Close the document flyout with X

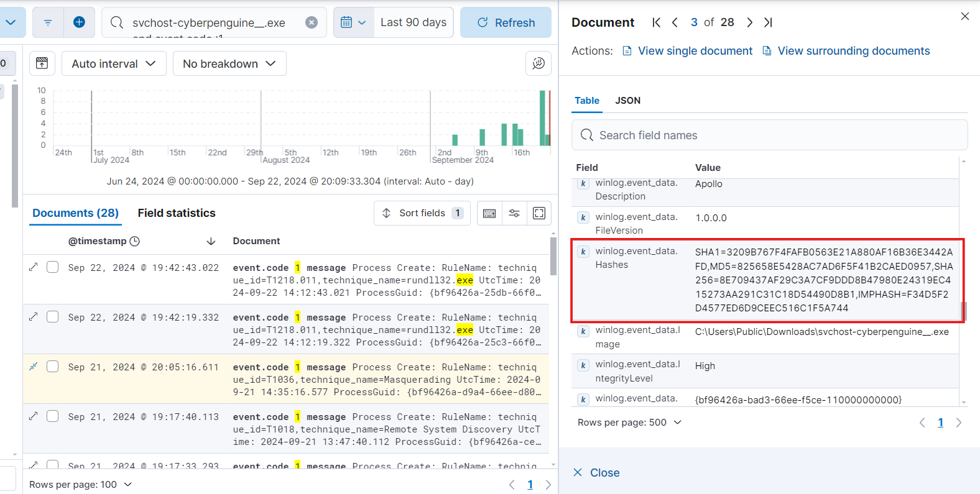coord(965,16)
